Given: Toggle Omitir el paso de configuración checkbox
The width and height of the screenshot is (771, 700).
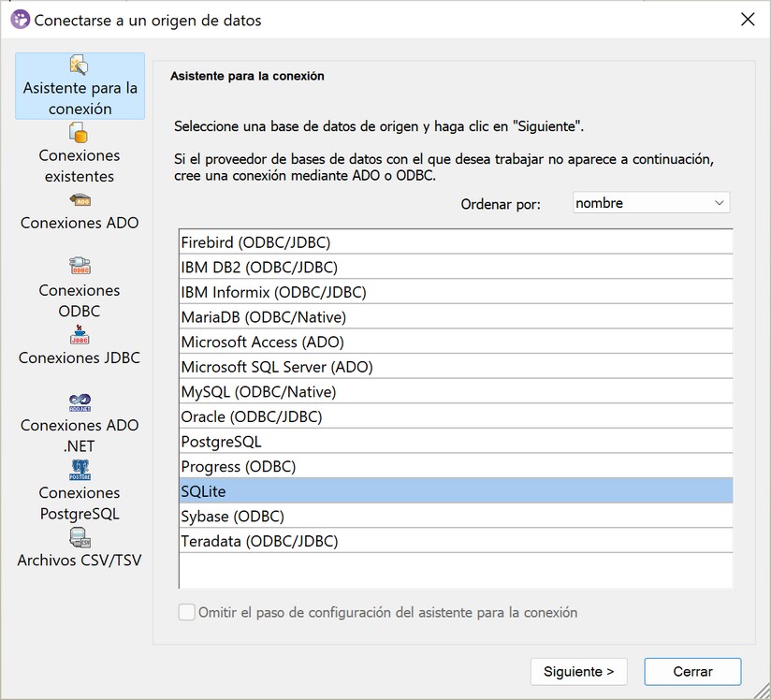Looking at the screenshot, I should click(x=186, y=613).
